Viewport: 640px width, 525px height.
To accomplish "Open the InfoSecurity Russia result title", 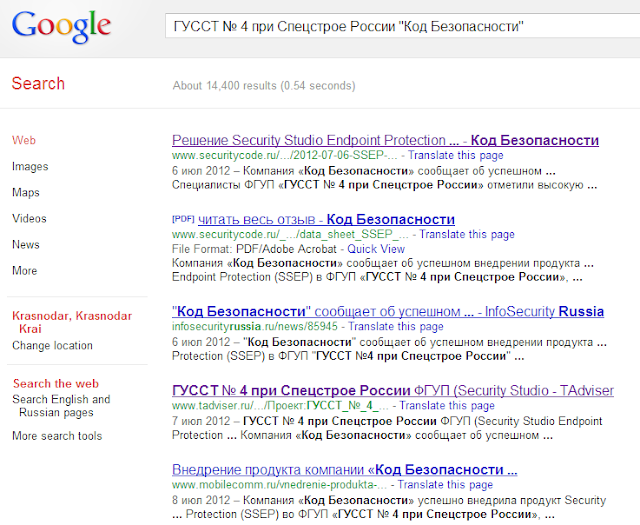I will point(388,311).
